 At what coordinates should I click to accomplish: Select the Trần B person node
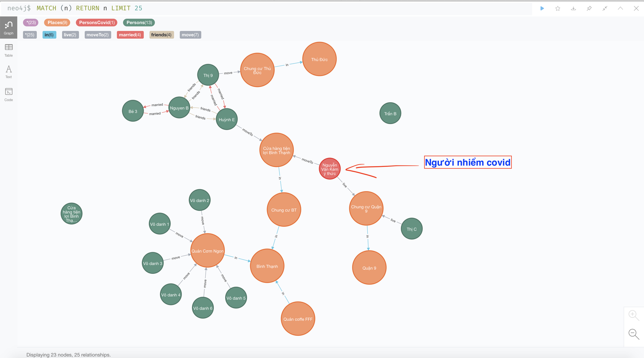tap(390, 113)
